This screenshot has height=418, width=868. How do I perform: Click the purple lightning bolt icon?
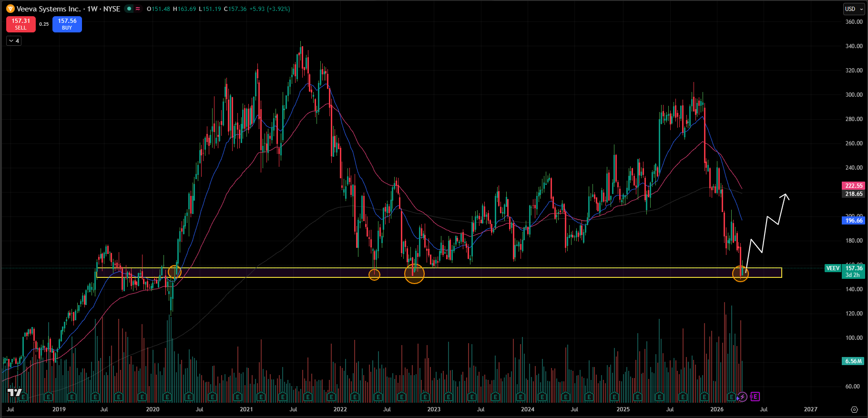pyautogui.click(x=742, y=397)
